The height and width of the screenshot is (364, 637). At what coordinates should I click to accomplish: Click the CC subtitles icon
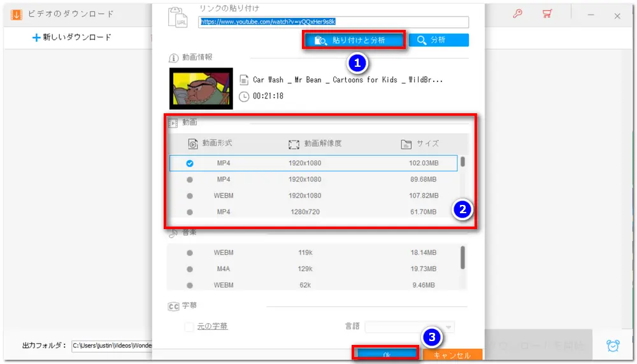click(173, 306)
